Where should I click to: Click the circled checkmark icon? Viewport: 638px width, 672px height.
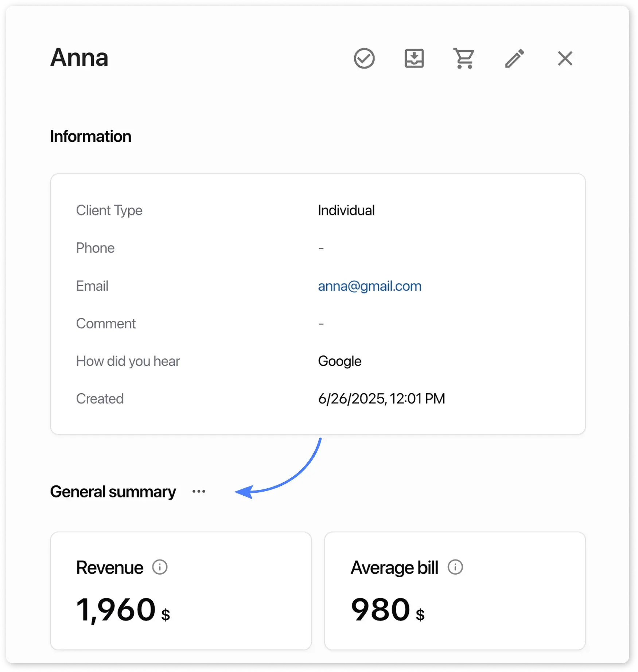click(364, 58)
